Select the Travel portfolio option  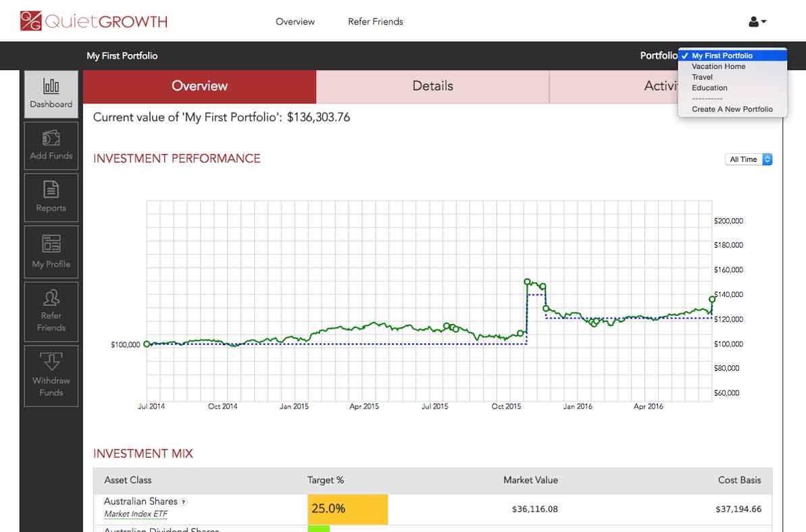point(703,77)
